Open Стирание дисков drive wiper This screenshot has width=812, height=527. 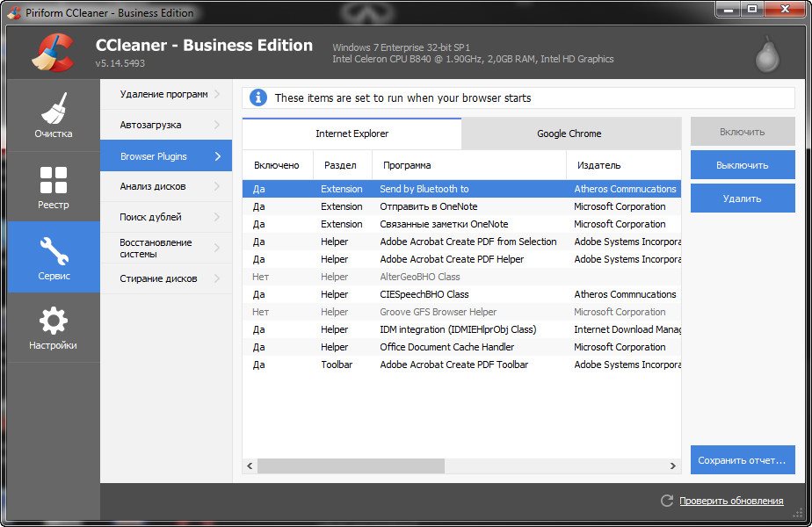click(166, 278)
